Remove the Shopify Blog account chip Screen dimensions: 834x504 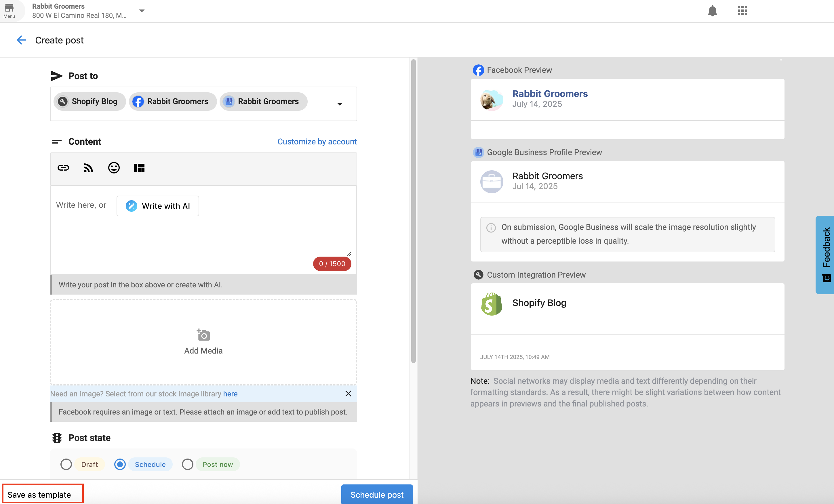tap(89, 101)
